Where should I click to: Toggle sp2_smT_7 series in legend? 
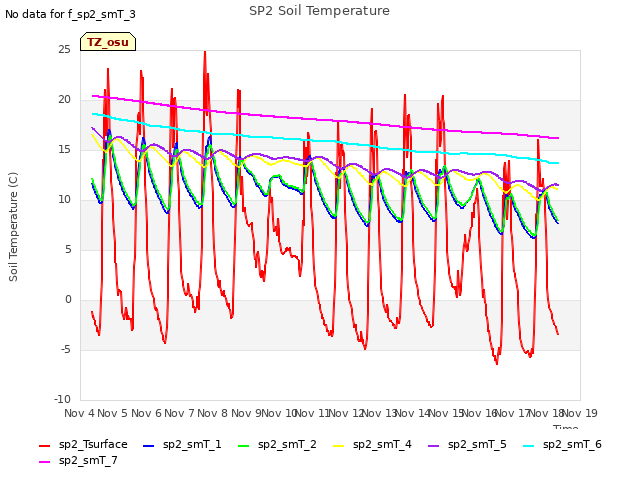pyautogui.click(x=78, y=460)
